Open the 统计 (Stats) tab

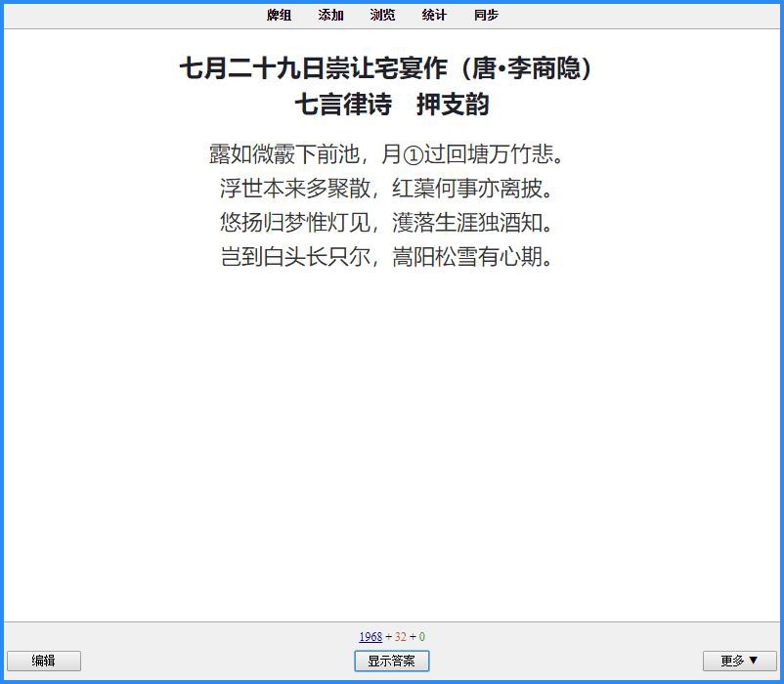tap(434, 15)
